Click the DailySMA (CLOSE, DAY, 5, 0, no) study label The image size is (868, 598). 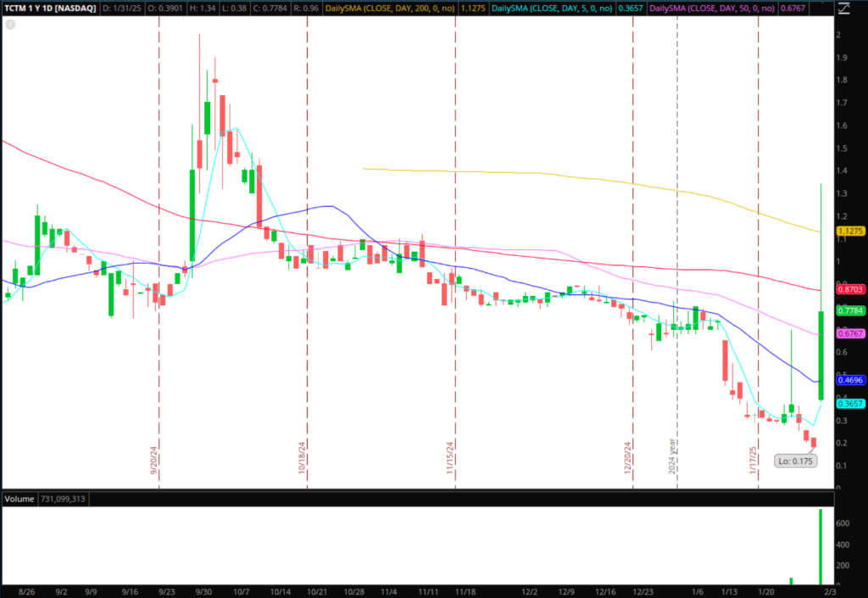point(552,8)
